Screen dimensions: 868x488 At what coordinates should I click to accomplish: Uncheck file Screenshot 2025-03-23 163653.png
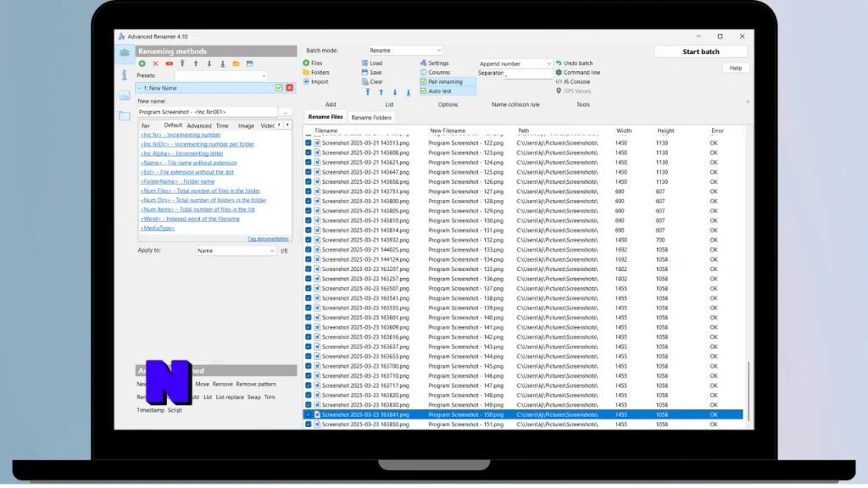pyautogui.click(x=309, y=357)
